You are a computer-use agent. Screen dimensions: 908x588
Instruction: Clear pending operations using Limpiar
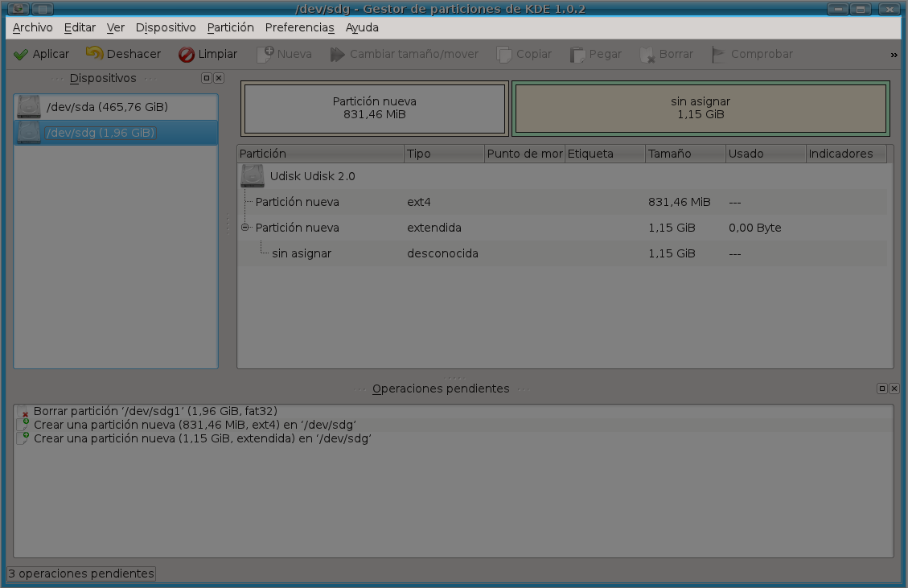point(208,53)
